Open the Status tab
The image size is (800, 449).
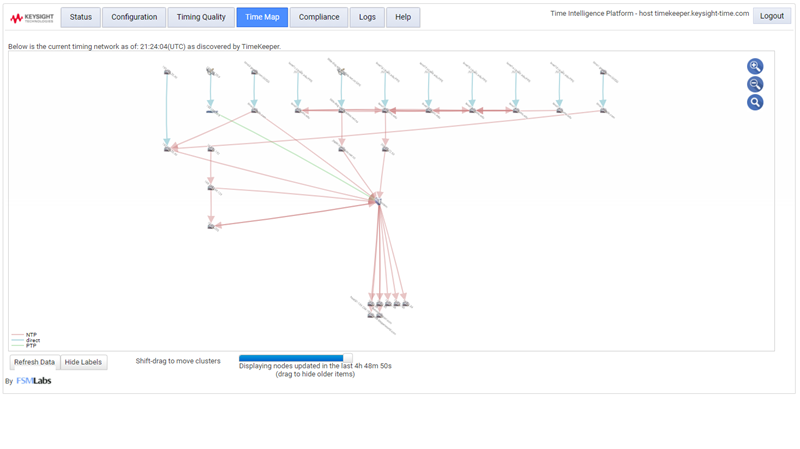coord(81,17)
